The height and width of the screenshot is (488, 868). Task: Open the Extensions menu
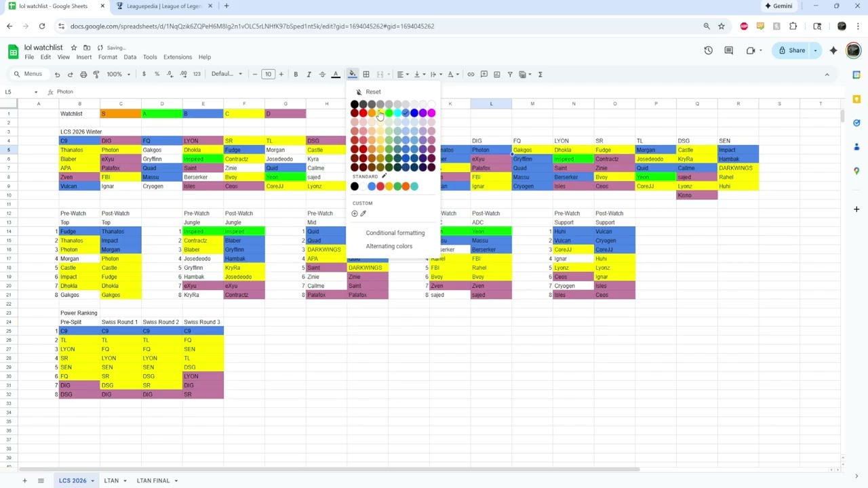coord(178,57)
